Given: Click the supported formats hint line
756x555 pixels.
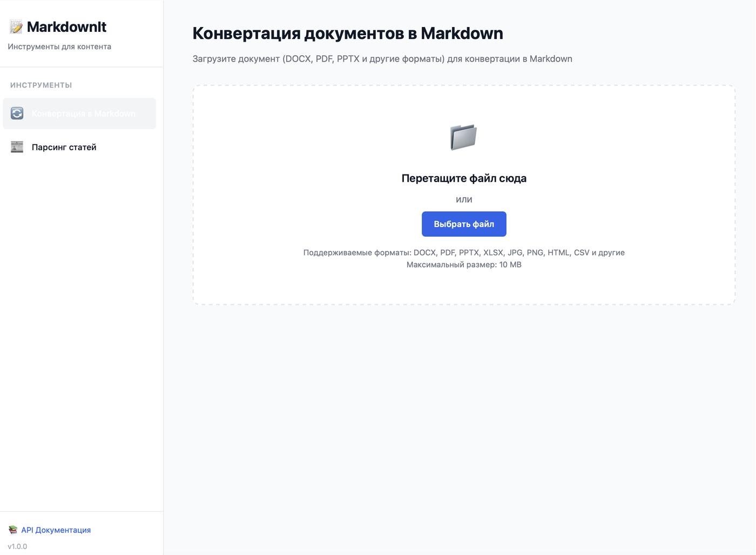Looking at the screenshot, I should click(464, 252).
